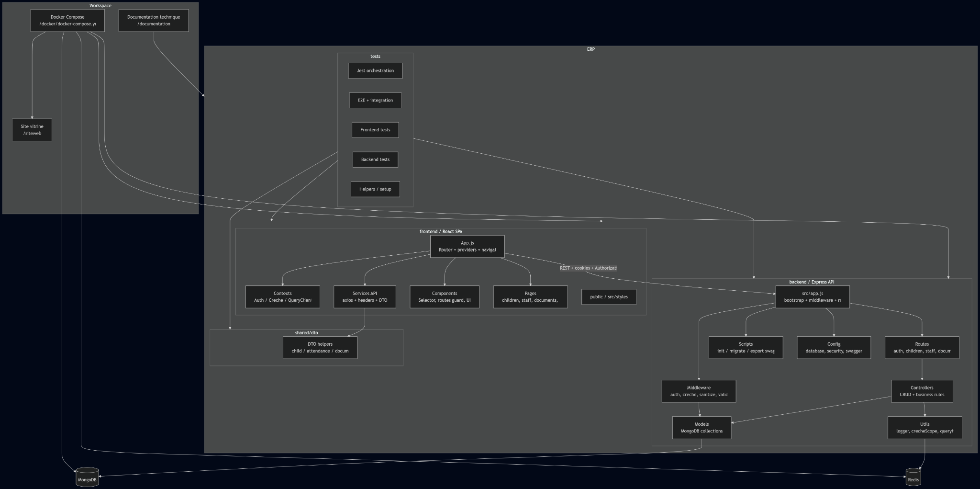The image size is (980, 489).
Task: Select the Pages node
Action: [x=530, y=297]
